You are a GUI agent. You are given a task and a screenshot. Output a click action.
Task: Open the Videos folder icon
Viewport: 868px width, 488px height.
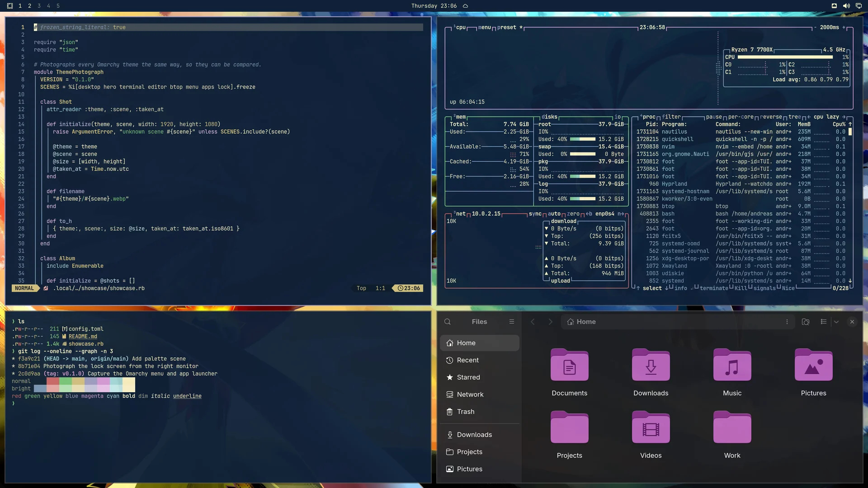tap(651, 427)
